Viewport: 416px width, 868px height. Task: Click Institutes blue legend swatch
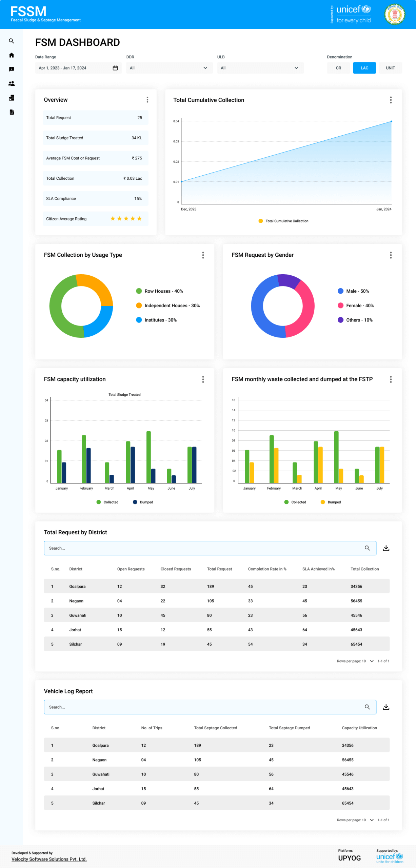click(x=139, y=320)
